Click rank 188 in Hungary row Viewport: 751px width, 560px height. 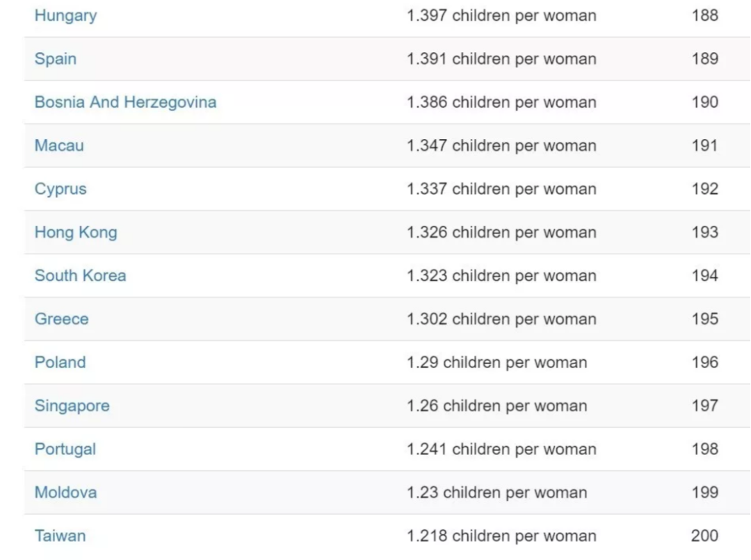[704, 15]
